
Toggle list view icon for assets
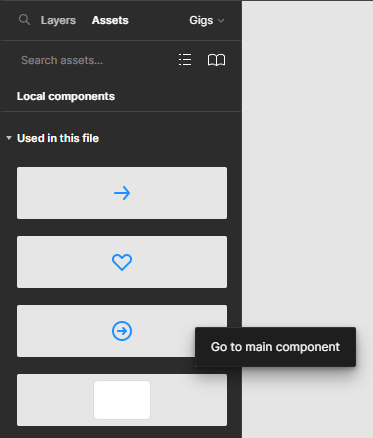[185, 60]
